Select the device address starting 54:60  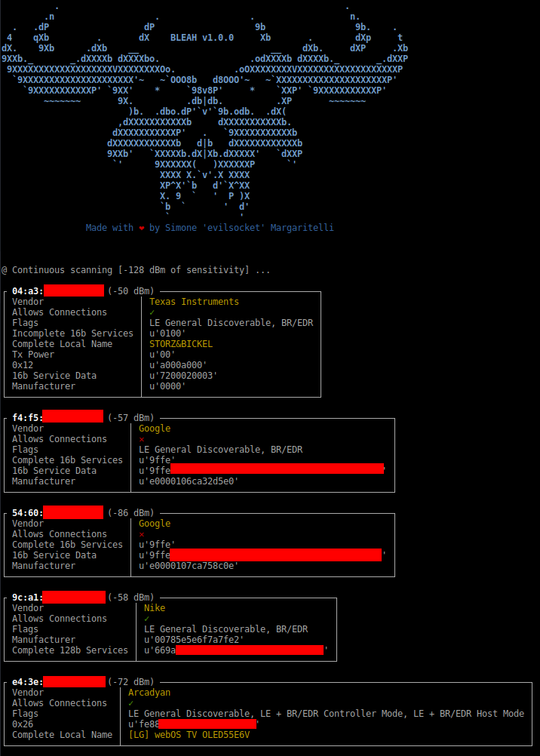point(57,512)
